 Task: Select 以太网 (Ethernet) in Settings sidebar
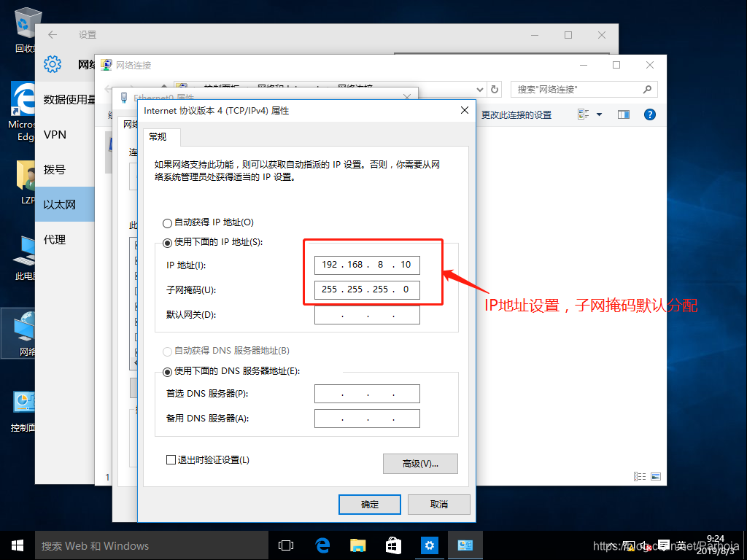65,204
